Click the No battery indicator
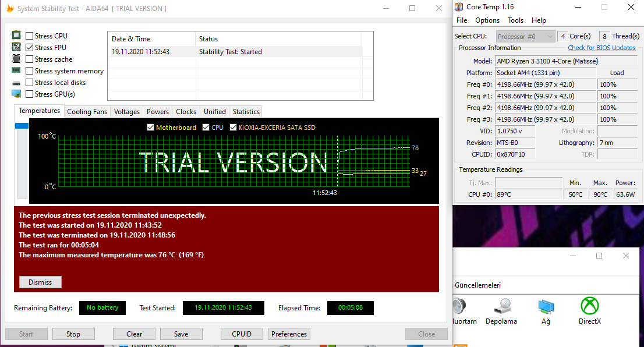The image size is (644, 347). pyautogui.click(x=102, y=307)
